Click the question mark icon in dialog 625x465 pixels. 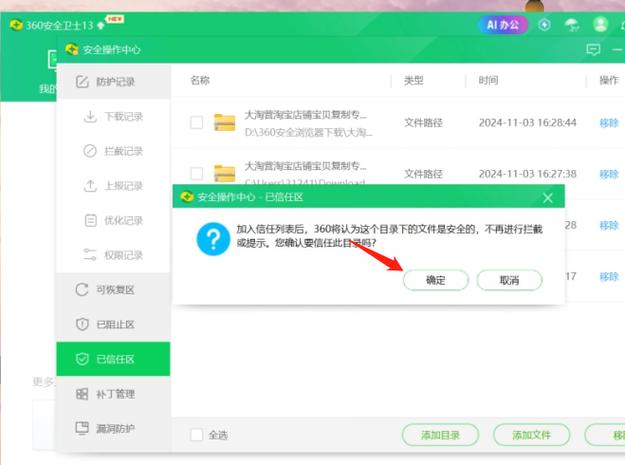click(213, 239)
